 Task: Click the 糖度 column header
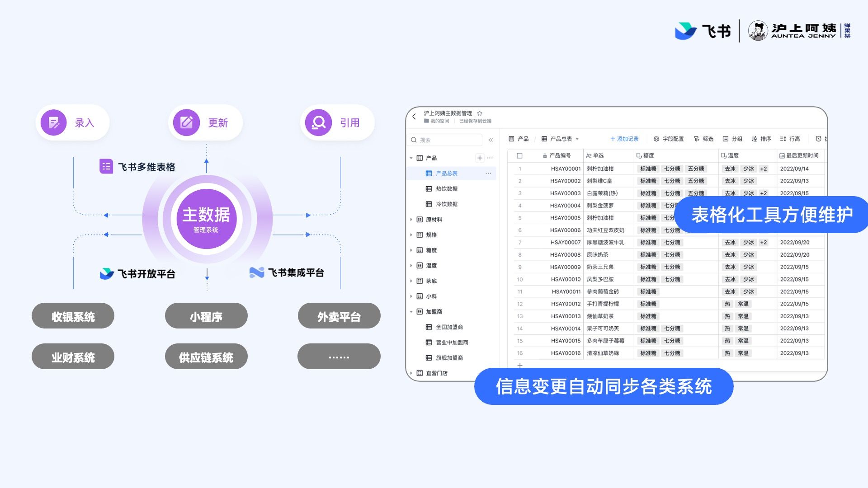(x=676, y=156)
